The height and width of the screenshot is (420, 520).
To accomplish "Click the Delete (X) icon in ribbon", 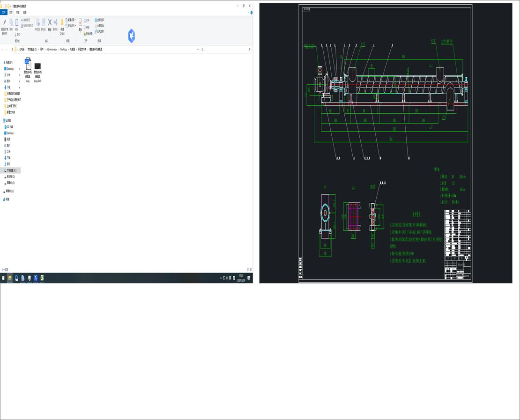I will [x=50, y=22].
